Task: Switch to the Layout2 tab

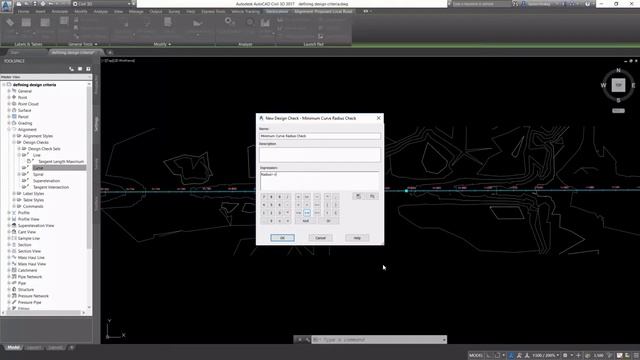Action: [x=55, y=348]
